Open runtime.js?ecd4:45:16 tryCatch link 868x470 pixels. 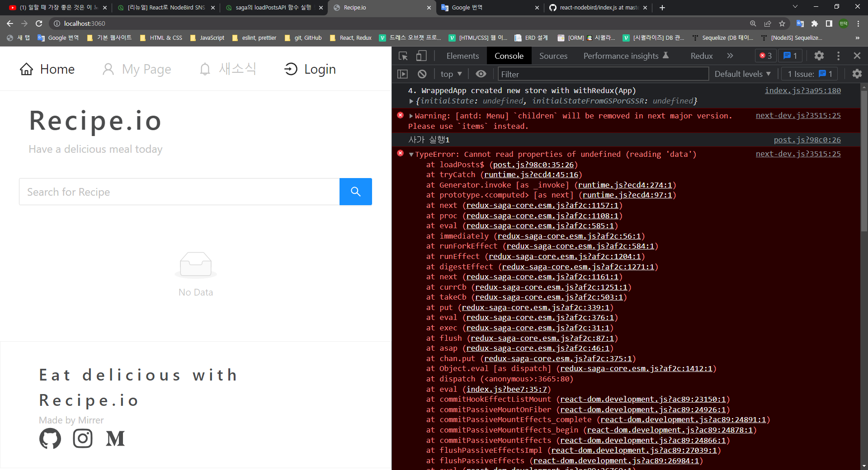pyautogui.click(x=531, y=175)
